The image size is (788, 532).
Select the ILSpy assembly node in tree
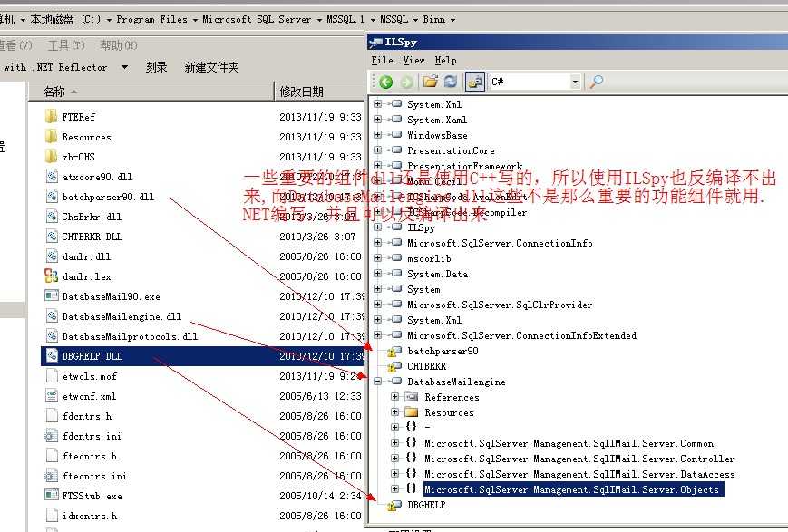click(x=421, y=228)
